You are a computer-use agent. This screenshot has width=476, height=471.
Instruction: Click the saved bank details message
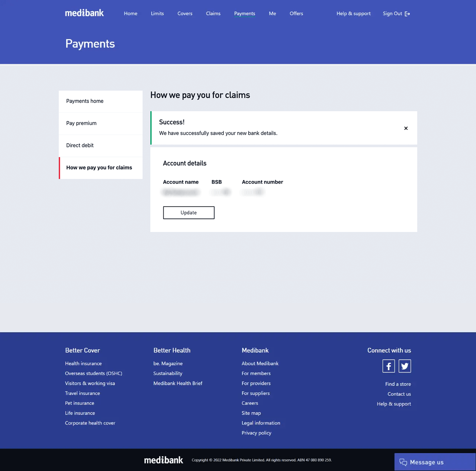coord(218,133)
